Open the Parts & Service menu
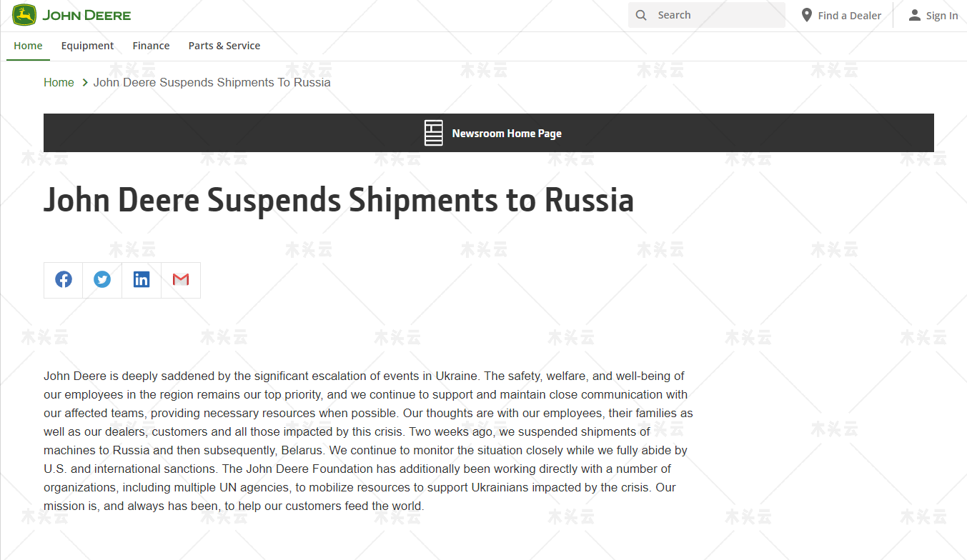The height and width of the screenshot is (560, 967). pyautogui.click(x=224, y=46)
